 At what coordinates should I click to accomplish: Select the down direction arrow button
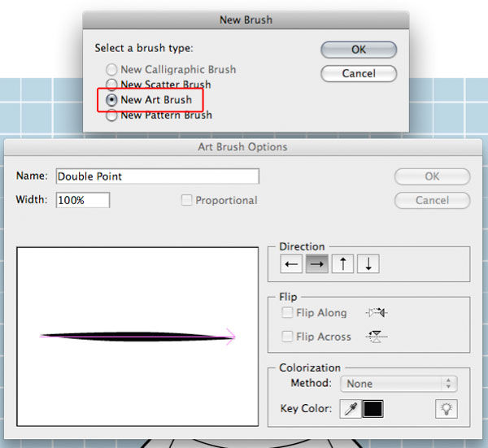(368, 264)
